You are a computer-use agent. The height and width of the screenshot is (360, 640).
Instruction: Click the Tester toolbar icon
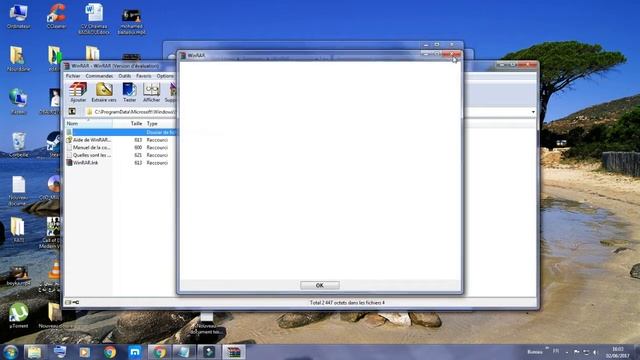point(129,92)
